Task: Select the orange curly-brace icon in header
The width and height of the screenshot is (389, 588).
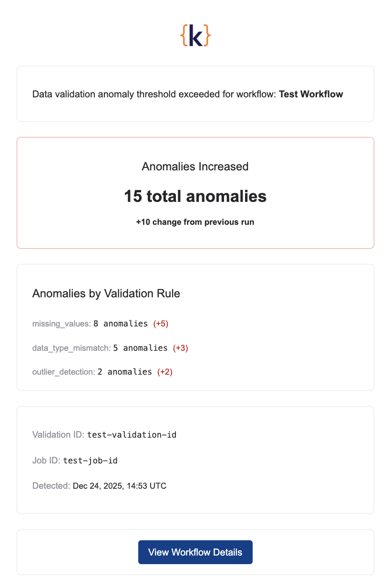Action: tap(195, 34)
